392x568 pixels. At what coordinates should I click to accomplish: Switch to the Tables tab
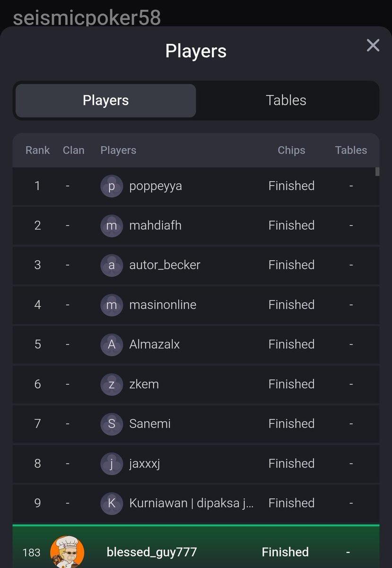[286, 100]
